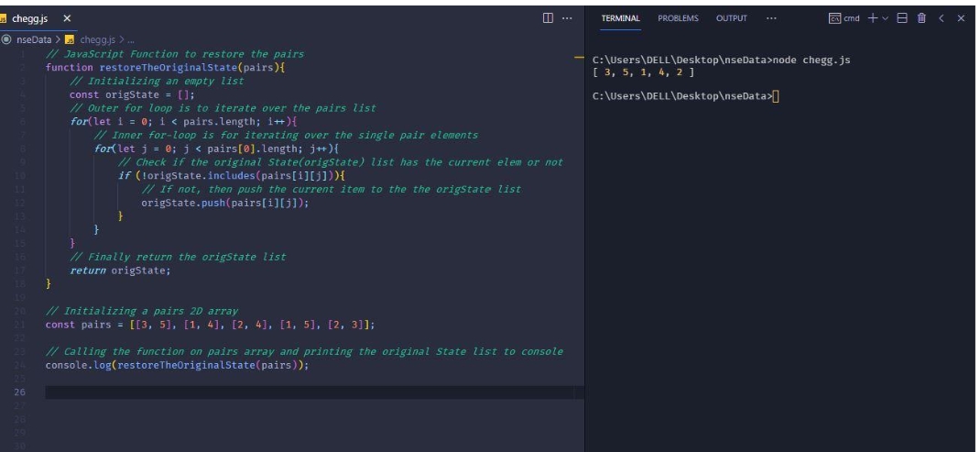Split the terminal pane
Image resolution: width=980 pixels, height=452 pixels.
902,18
